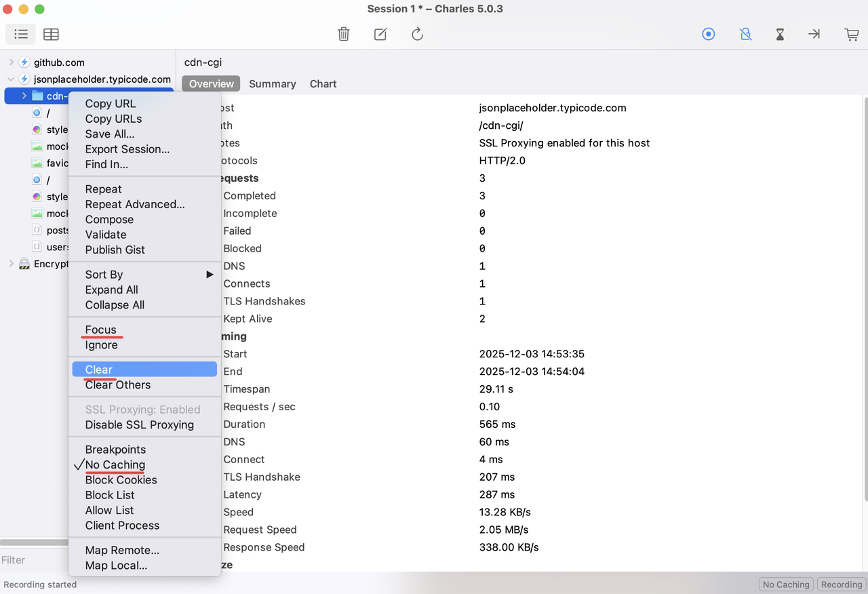Switch to Sequence view in the toolbar
Image resolution: width=868 pixels, height=594 pixels.
pyautogui.click(x=51, y=34)
